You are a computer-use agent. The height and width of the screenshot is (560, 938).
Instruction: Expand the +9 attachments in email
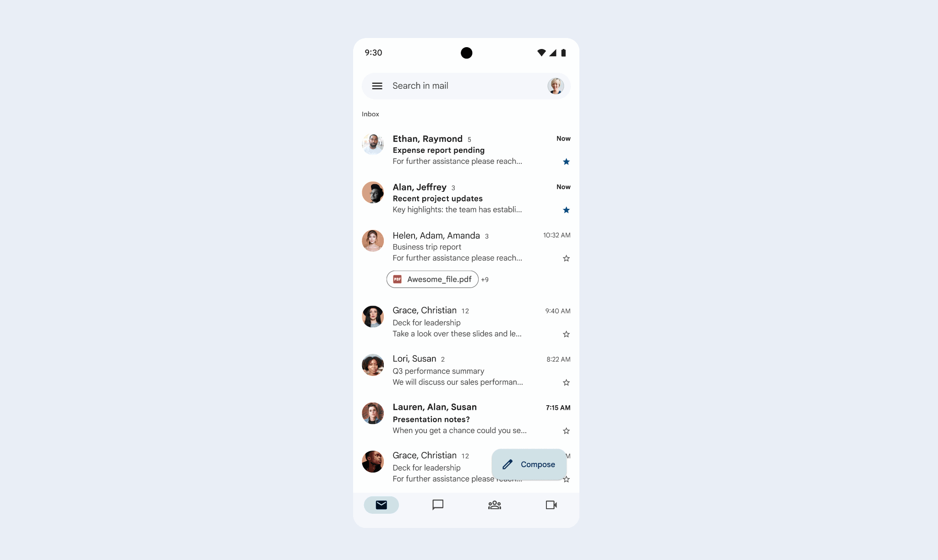[x=485, y=279]
